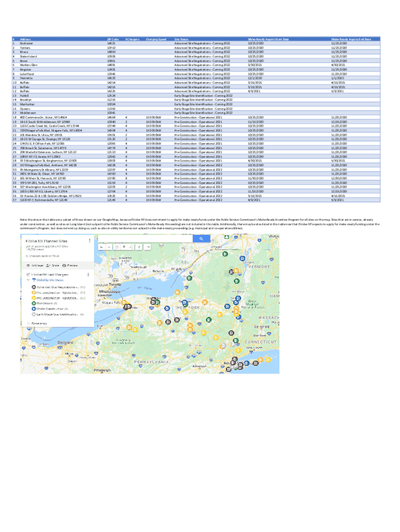This screenshot has height=532, width=400.
Task: Toggle the Base map checkbox
Action: 28,323
